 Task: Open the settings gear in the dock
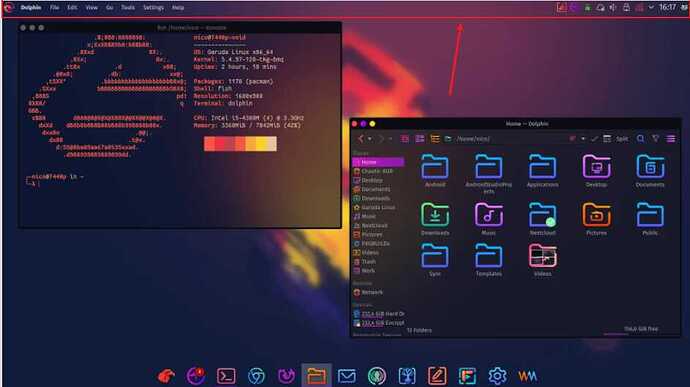pos(497,376)
